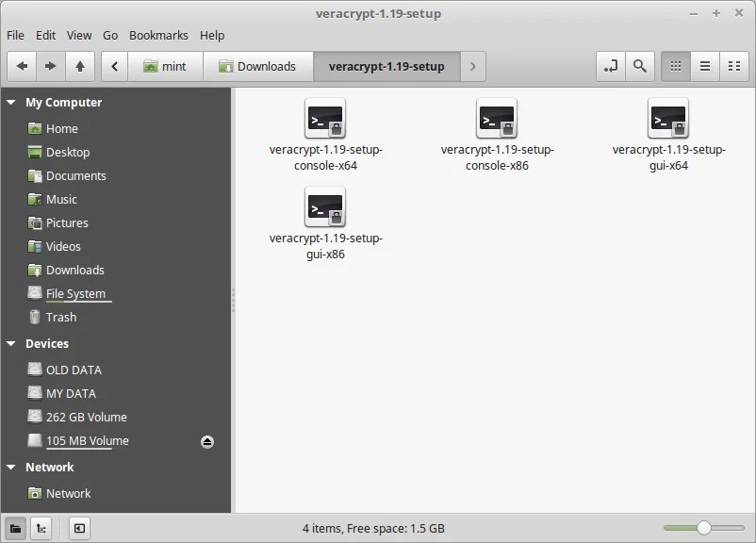Switch to list view

coord(704,66)
